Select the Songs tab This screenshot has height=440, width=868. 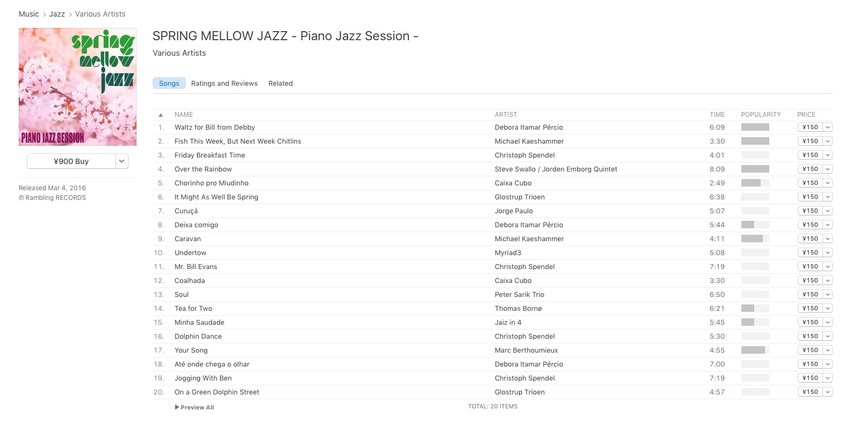coord(169,84)
